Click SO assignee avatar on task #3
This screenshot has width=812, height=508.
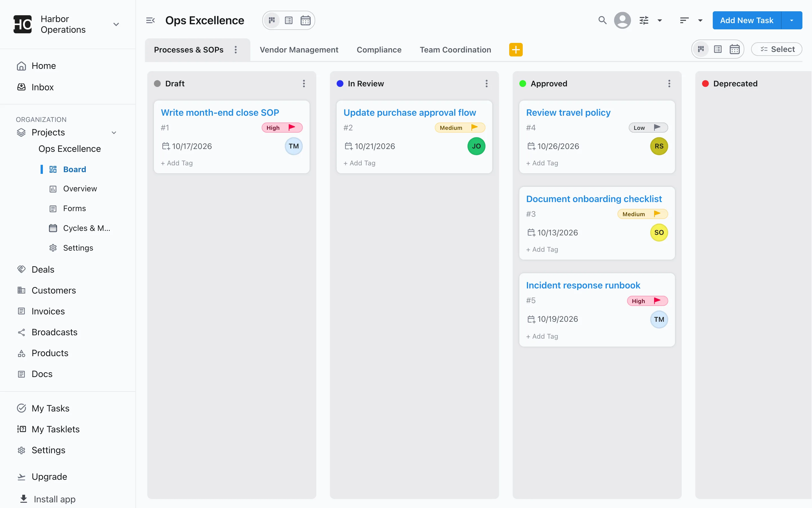coord(659,233)
